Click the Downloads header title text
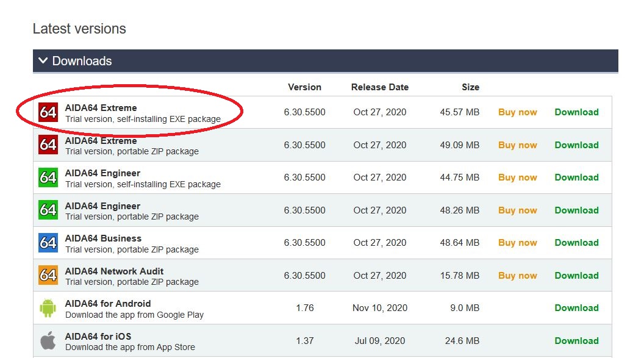The image size is (644, 358). coord(82,61)
